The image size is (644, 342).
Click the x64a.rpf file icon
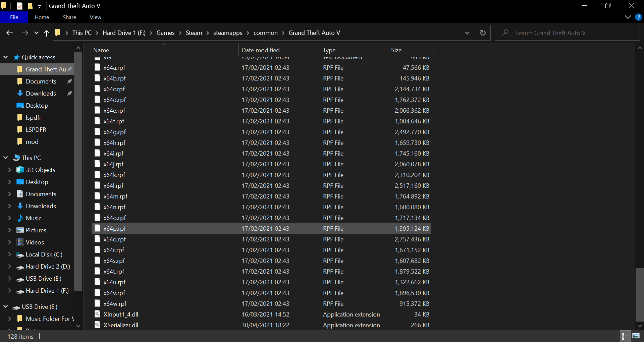pyautogui.click(x=98, y=67)
